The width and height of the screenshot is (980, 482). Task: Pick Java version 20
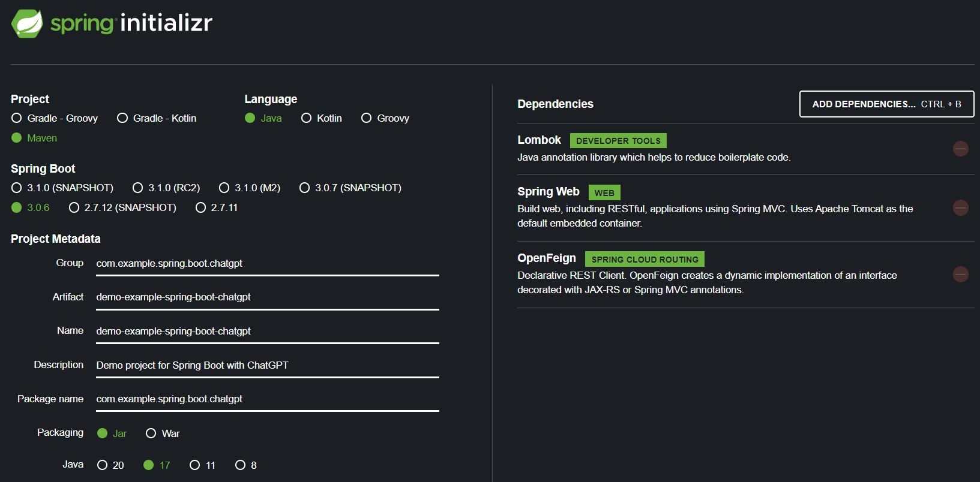pyautogui.click(x=110, y=465)
